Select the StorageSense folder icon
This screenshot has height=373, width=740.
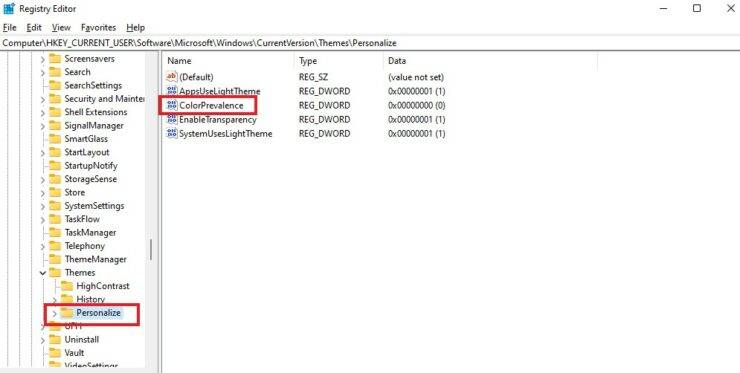pos(55,179)
